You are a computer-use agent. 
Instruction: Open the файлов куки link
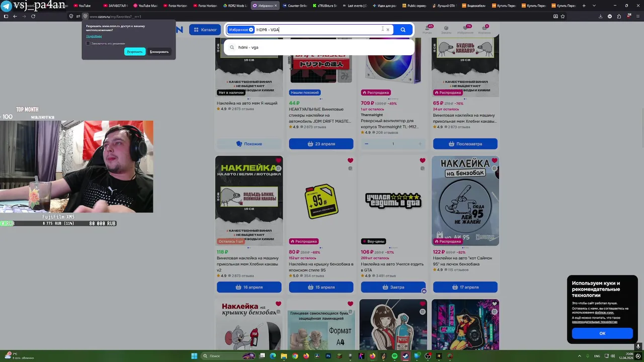[x=604, y=313]
